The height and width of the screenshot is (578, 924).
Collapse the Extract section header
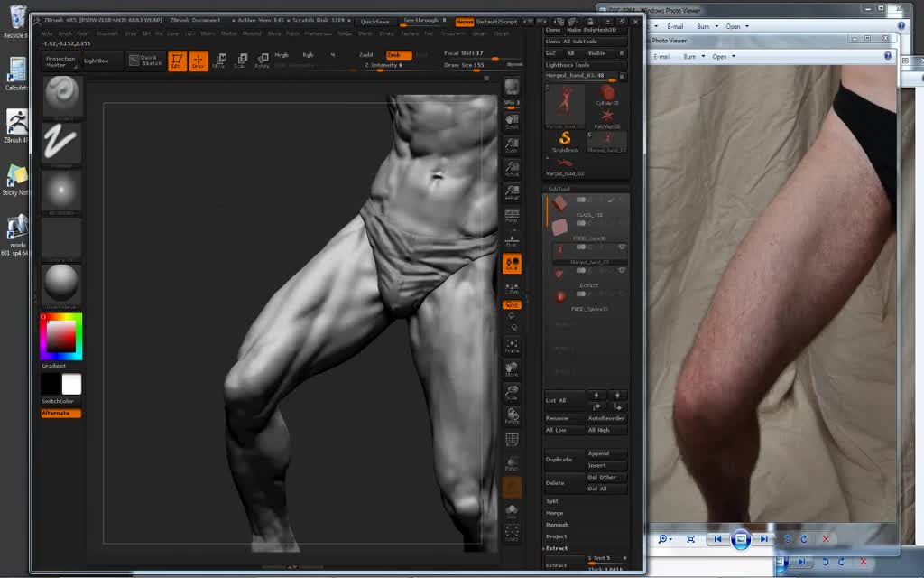click(556, 548)
